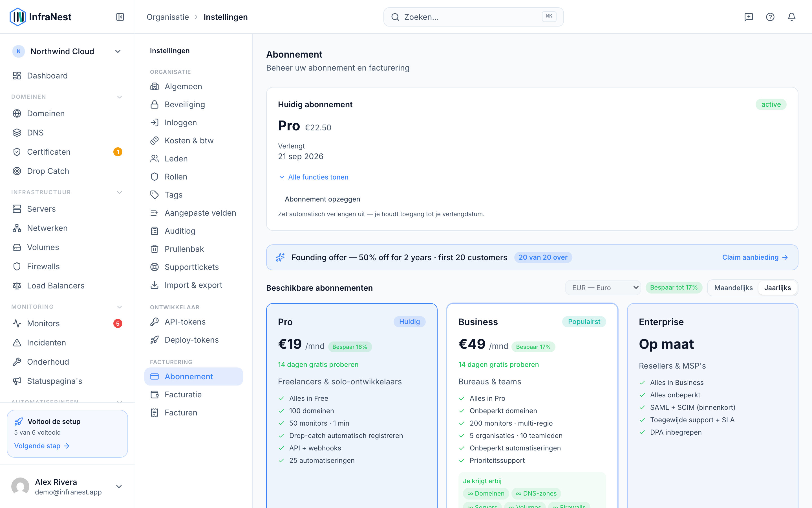Click Abonnement opzeggen button

322,199
